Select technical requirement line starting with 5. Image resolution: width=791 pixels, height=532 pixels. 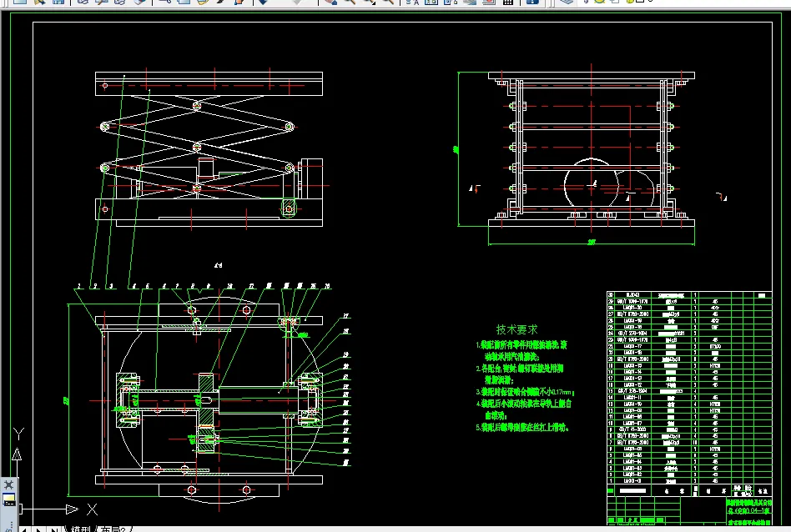(522, 428)
